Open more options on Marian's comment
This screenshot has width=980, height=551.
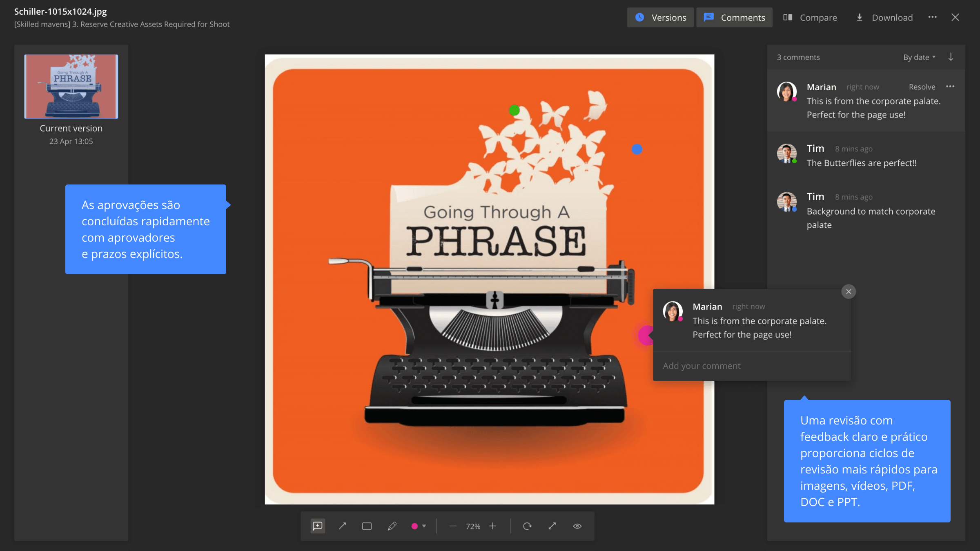[x=951, y=87]
